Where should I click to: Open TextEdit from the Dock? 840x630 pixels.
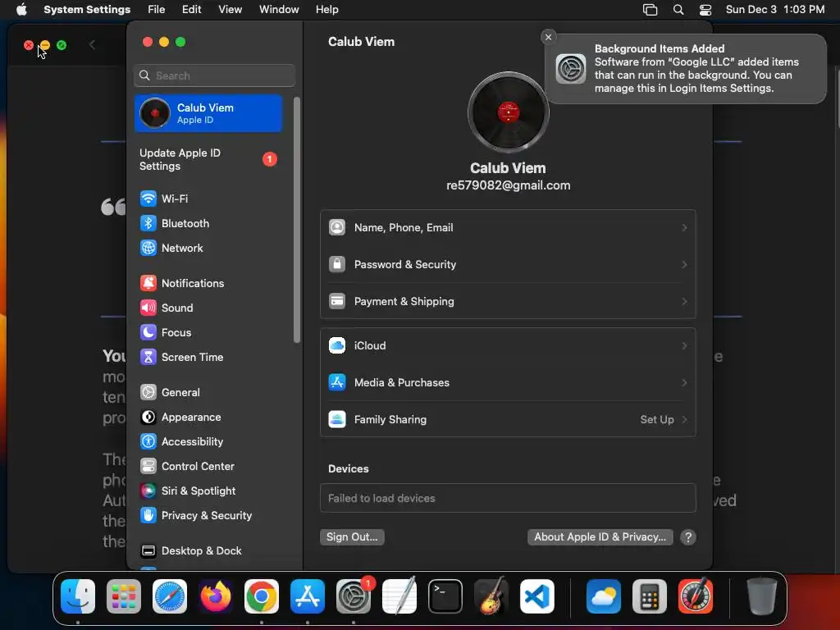399,596
